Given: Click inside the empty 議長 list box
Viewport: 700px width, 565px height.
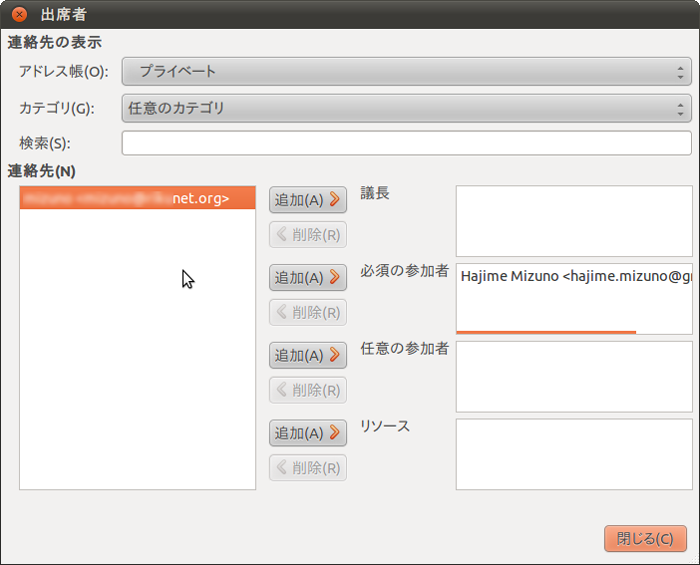Looking at the screenshot, I should (x=574, y=221).
